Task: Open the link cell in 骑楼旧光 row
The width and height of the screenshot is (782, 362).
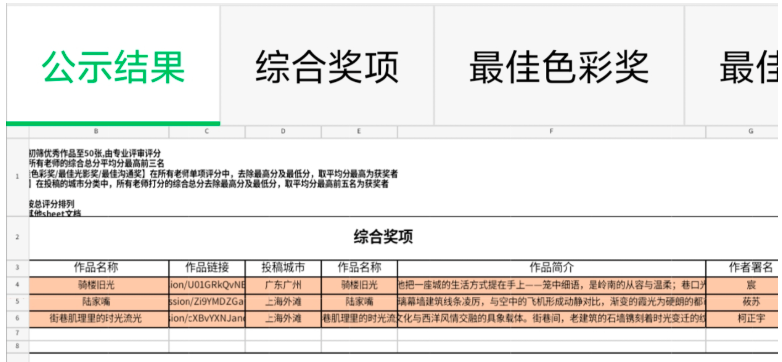Action: [x=207, y=285]
